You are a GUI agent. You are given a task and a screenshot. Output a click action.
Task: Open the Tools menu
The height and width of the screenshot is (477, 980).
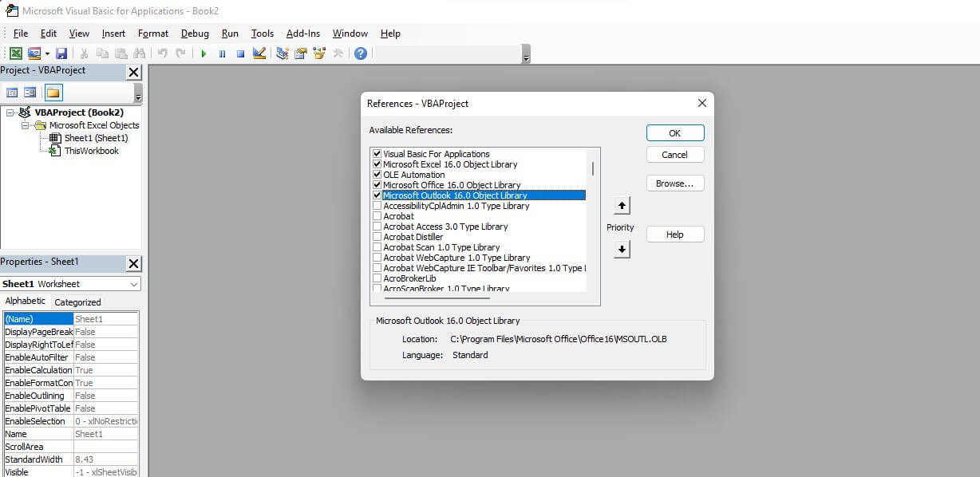[x=263, y=34]
